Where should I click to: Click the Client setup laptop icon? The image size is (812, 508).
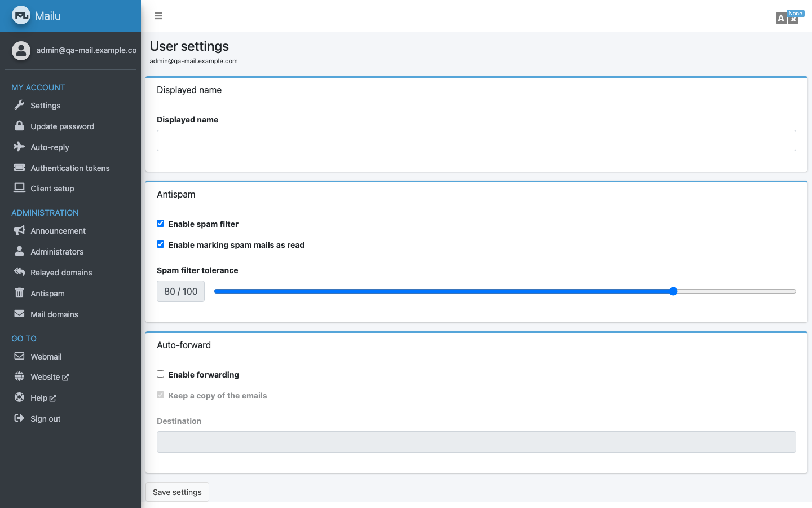pos(19,188)
